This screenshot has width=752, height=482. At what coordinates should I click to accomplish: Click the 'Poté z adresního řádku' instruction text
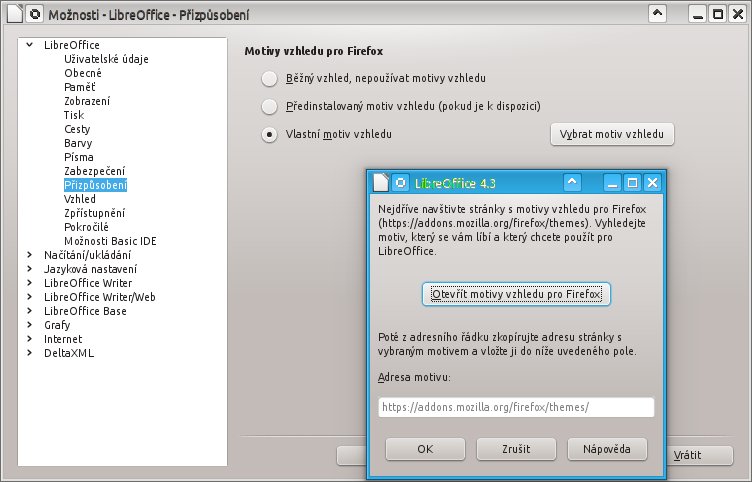[507, 344]
